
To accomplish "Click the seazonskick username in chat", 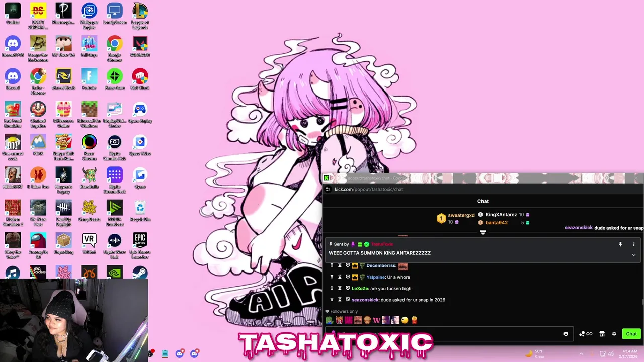I will point(365,300).
